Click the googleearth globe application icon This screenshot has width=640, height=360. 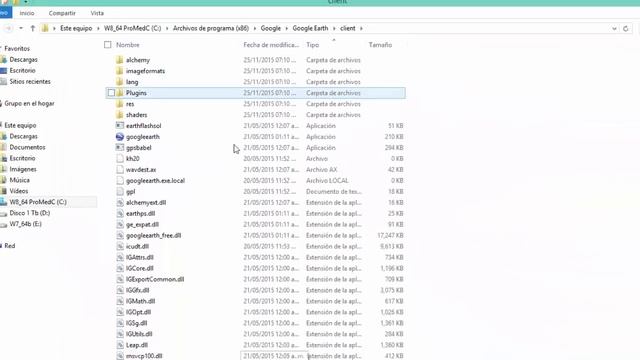(120, 137)
